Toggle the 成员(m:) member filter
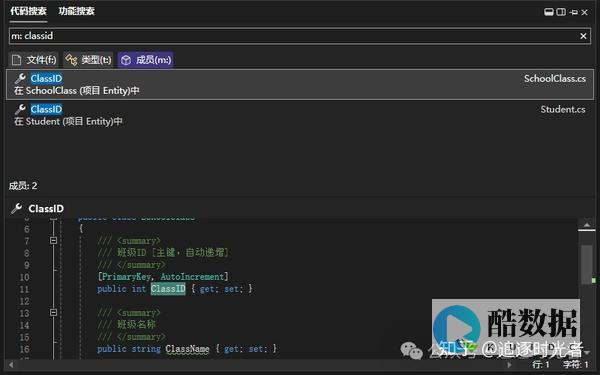600x375 pixels. (146, 60)
